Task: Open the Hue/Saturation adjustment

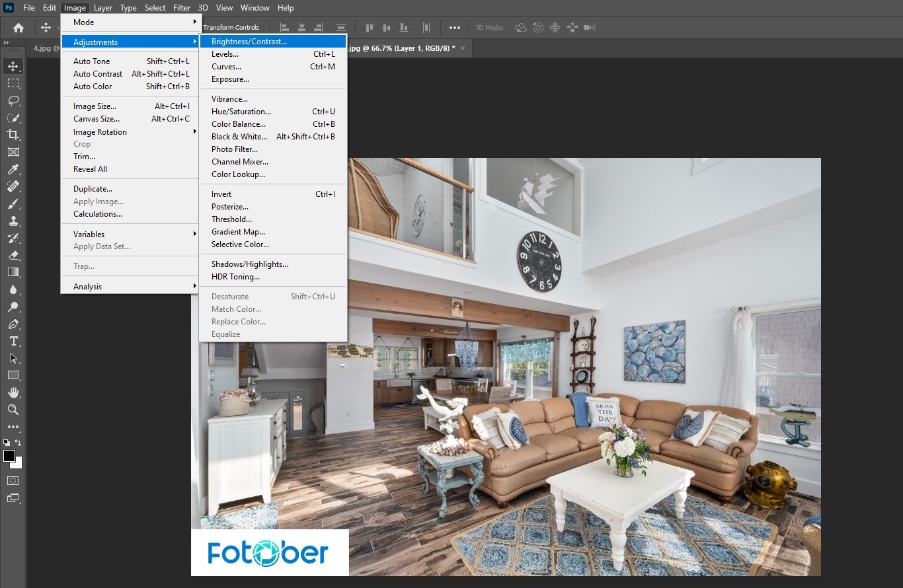Action: 241,112
